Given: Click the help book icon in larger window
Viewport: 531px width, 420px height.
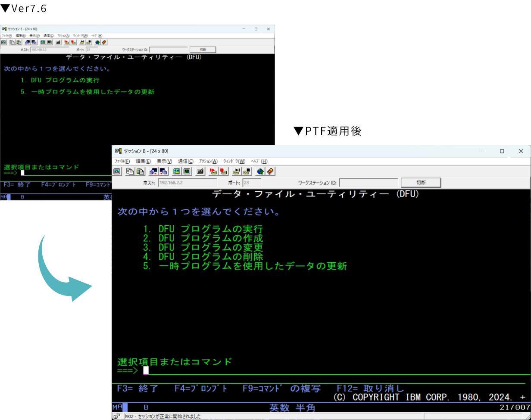Looking at the screenshot, I should tap(270, 171).
